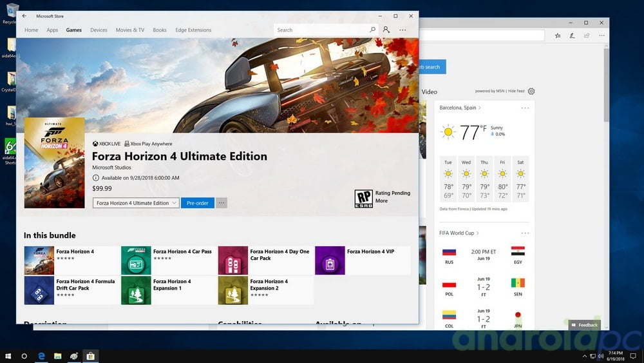Open Forza Horizon 4 bundle thumbnail

(39, 260)
